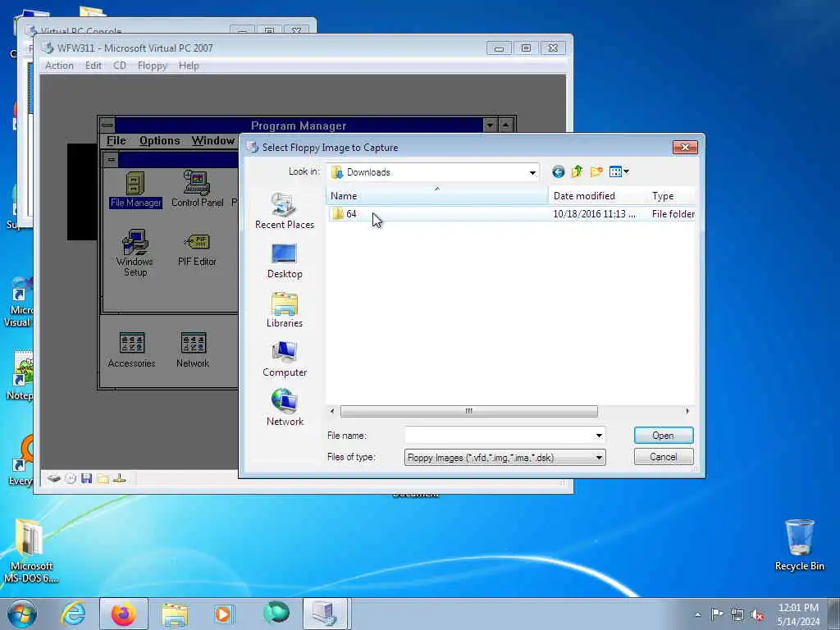Select Computer in the places bar
Screen dimensions: 840x630
[x=285, y=359]
